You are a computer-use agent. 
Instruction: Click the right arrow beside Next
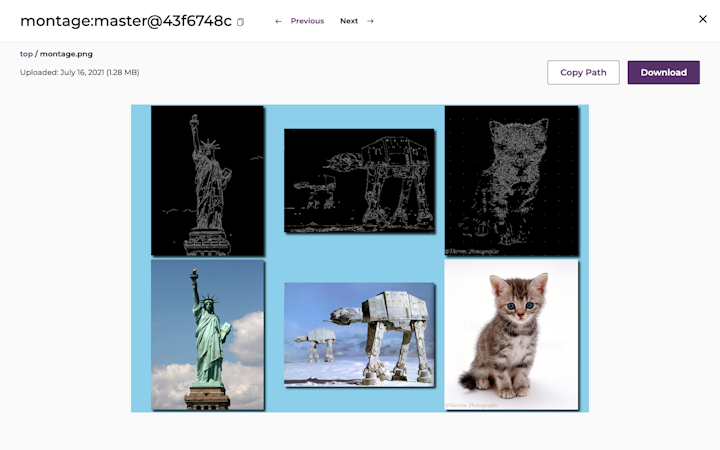click(370, 21)
